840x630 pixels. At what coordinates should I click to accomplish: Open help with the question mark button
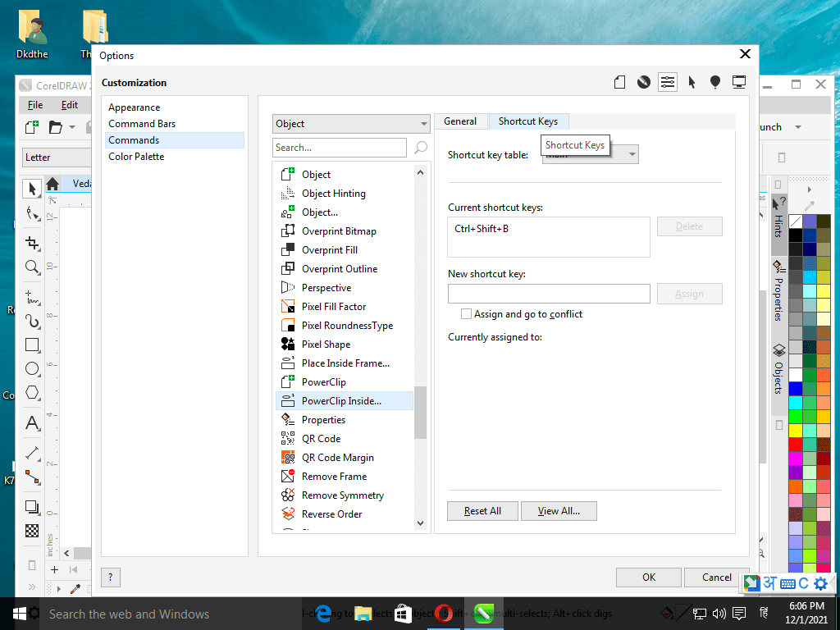pos(111,577)
